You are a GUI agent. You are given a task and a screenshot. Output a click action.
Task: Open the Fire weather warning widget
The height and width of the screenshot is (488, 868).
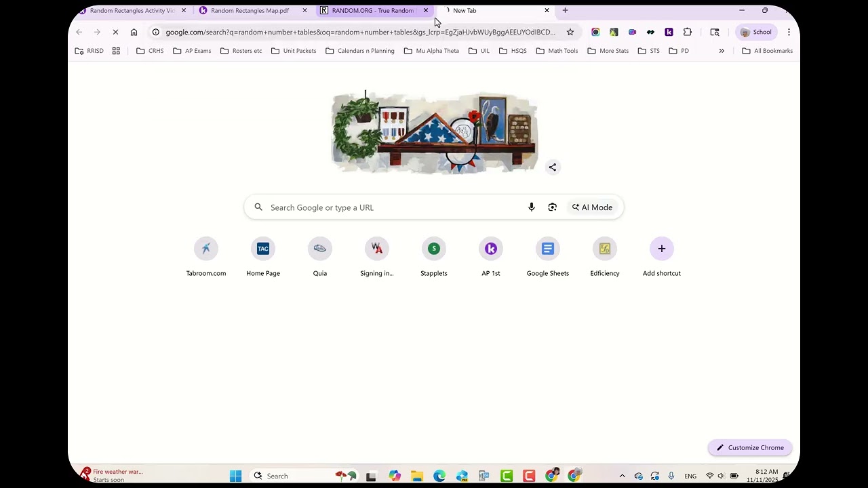[112, 475]
